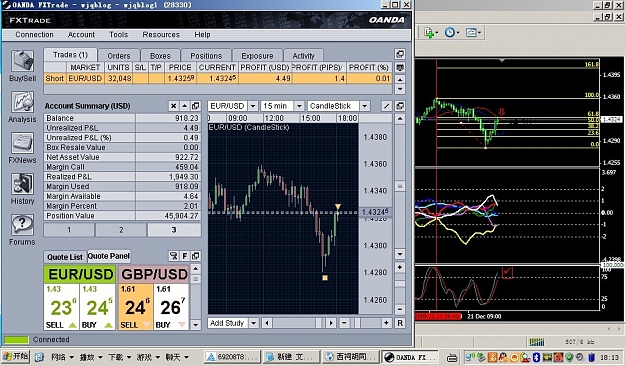The image size is (625, 366).
Task: Open the Analysis tool icon
Action: tap(22, 106)
